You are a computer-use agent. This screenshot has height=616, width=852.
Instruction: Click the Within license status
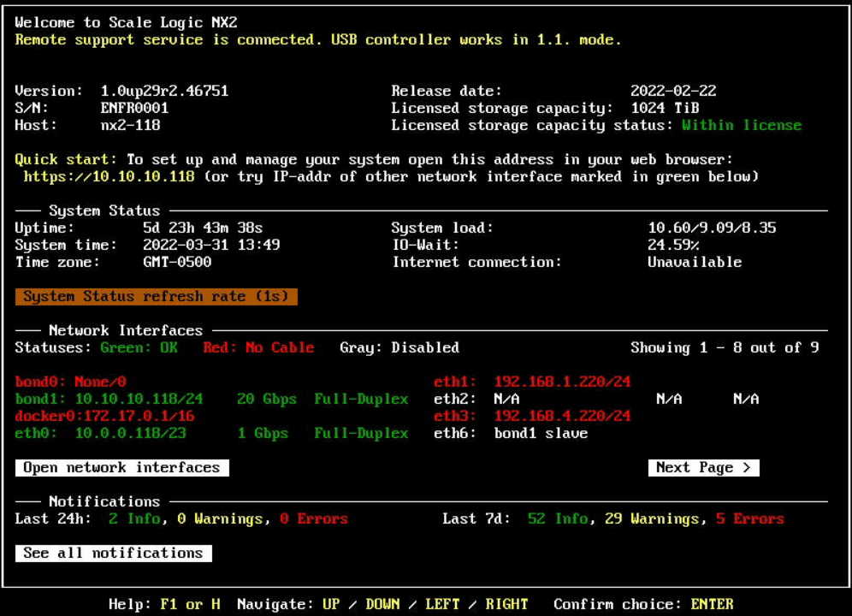742,125
